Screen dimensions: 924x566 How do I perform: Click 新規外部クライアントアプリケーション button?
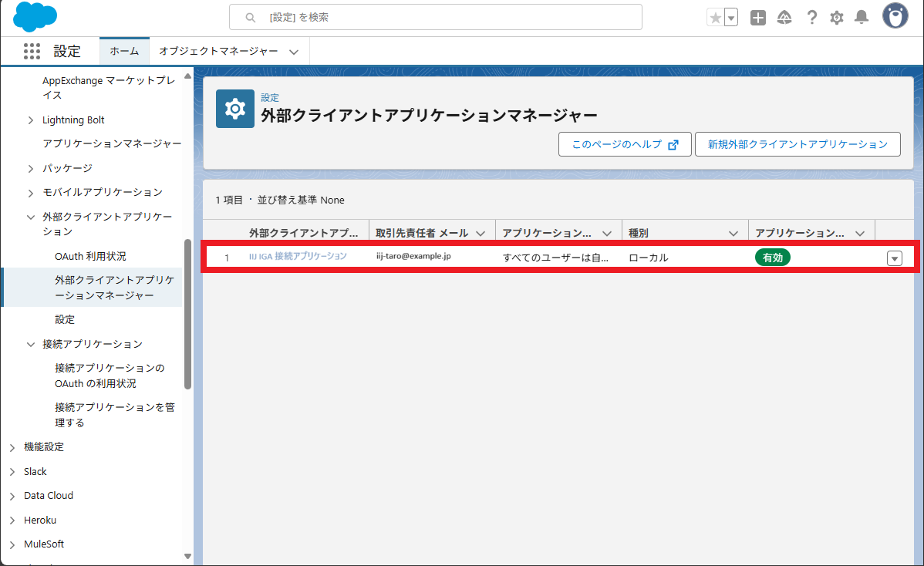[798, 144]
